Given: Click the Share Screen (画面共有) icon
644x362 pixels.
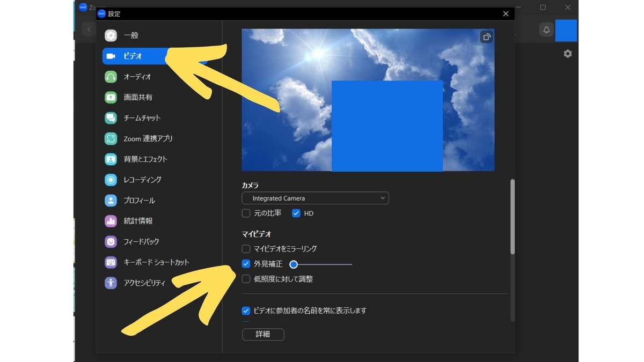Looking at the screenshot, I should (x=111, y=98).
